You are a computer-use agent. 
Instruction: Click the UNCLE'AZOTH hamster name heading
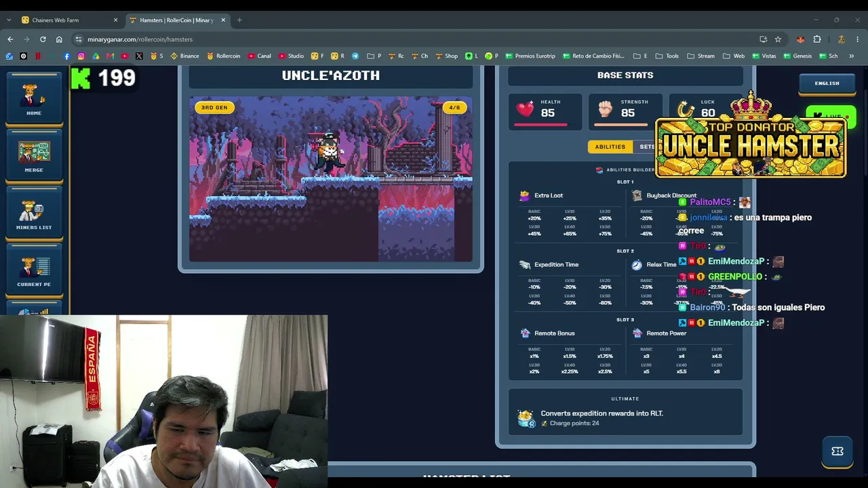331,76
